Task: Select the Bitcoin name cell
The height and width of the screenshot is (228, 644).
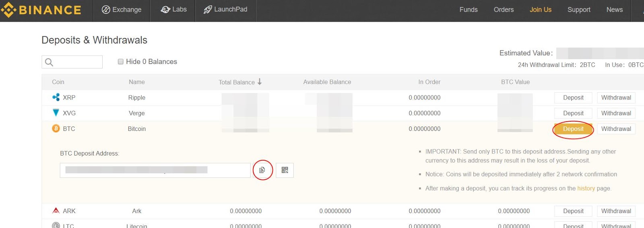Action: click(136, 129)
